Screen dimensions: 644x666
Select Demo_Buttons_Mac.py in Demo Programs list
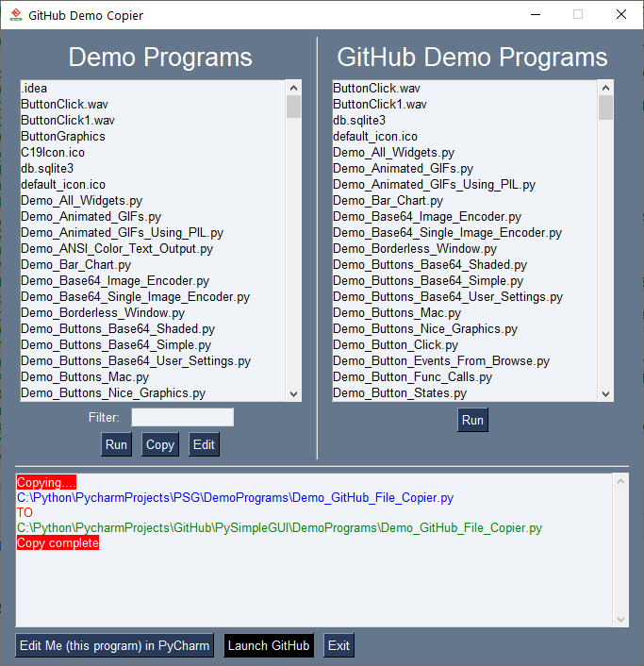154,377
